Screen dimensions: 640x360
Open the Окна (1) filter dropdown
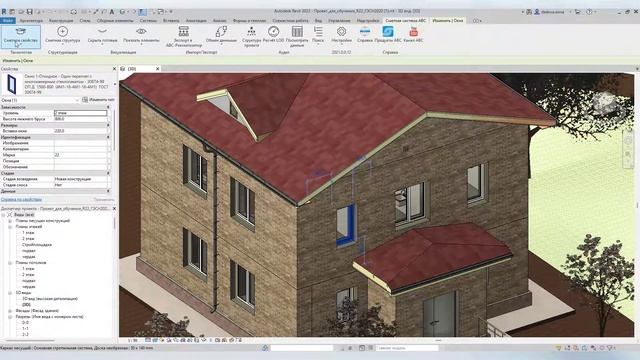[40, 100]
